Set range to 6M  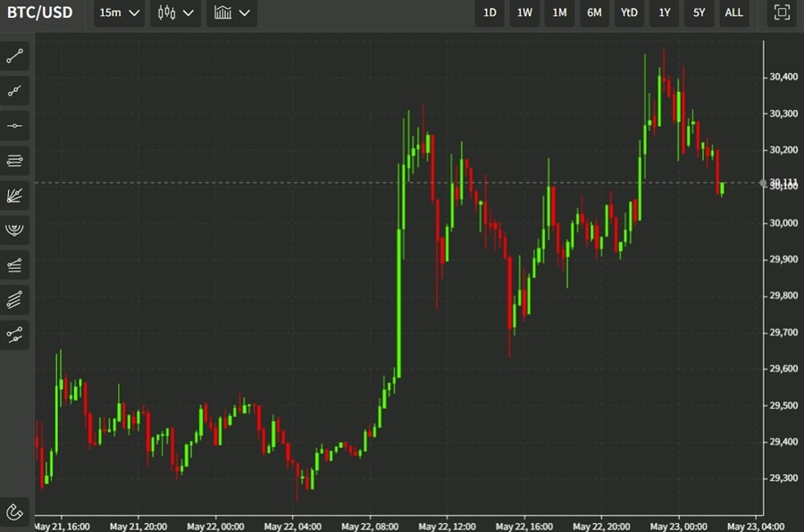click(594, 12)
